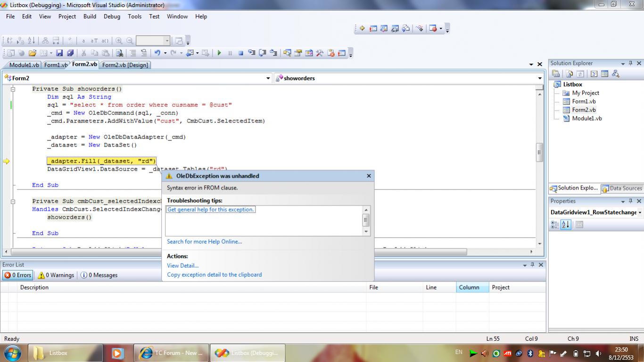Image resolution: width=644 pixels, height=362 pixels.
Task: Sort Error List by Description column
Action: point(192,287)
